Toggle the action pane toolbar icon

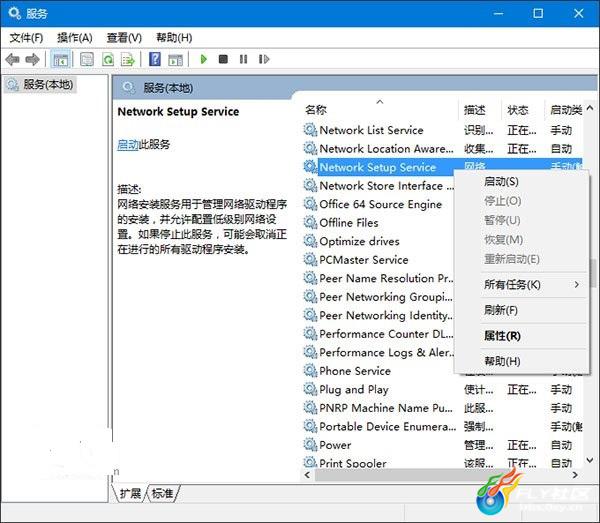click(x=176, y=59)
